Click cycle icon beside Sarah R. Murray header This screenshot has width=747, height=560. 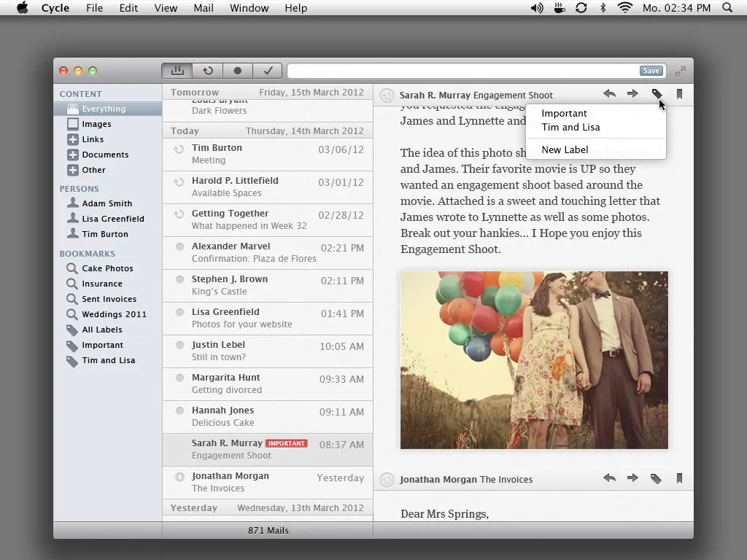click(x=387, y=96)
